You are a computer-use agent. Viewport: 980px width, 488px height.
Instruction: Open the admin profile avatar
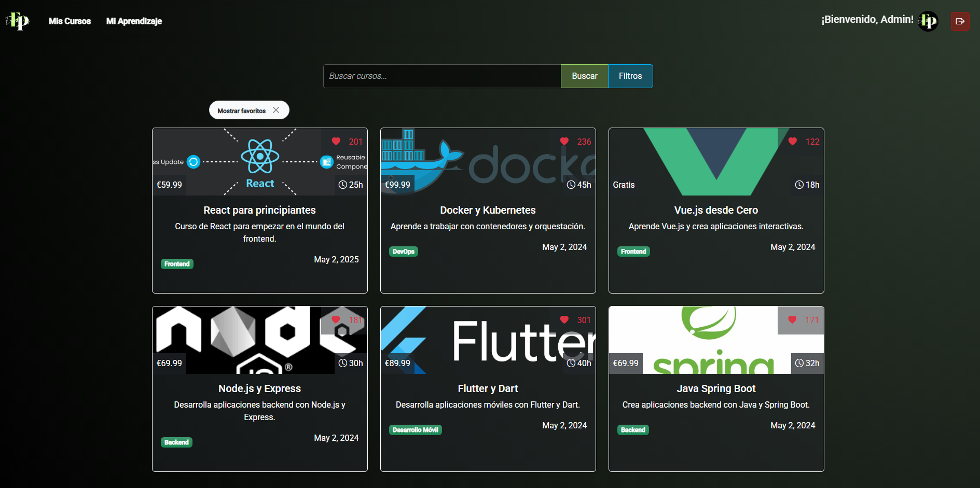[928, 21]
